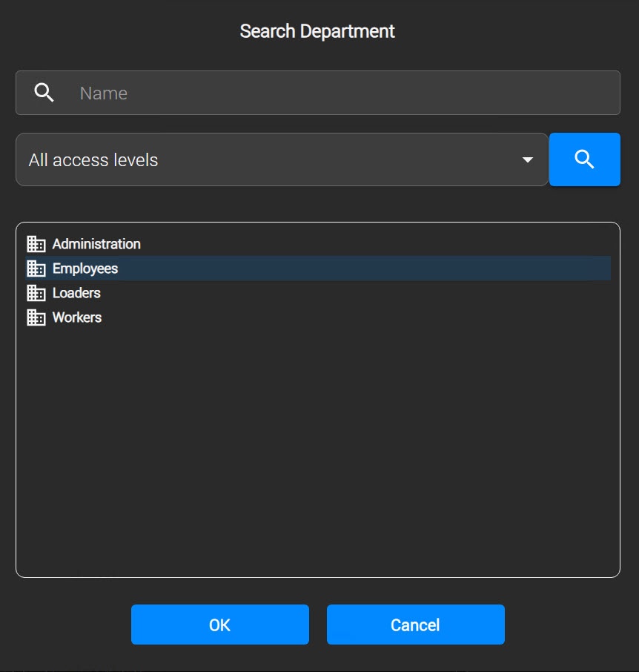Click the magnifier icon in Name field

click(44, 93)
